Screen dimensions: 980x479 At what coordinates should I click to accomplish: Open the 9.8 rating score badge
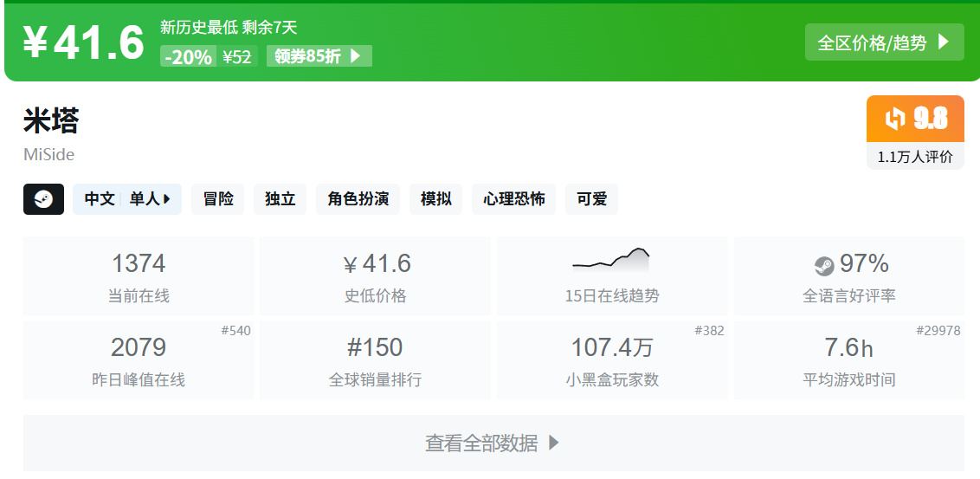(x=915, y=119)
